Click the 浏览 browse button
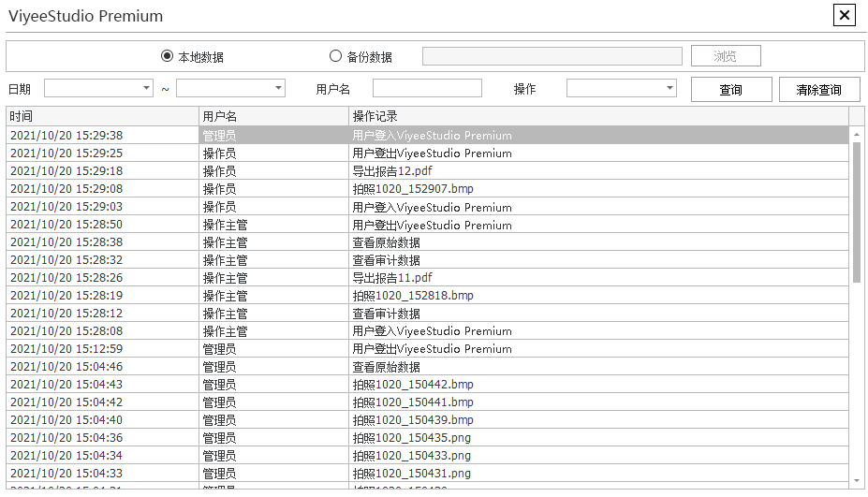The height and width of the screenshot is (497, 868). pos(725,56)
